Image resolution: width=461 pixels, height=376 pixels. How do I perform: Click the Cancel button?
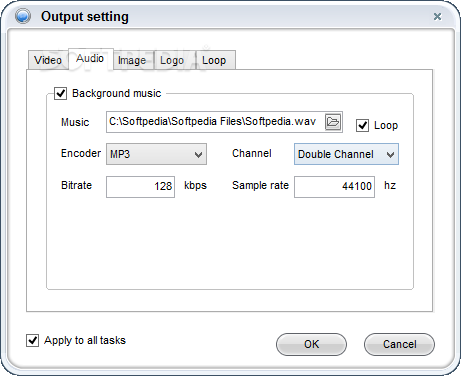(x=399, y=344)
